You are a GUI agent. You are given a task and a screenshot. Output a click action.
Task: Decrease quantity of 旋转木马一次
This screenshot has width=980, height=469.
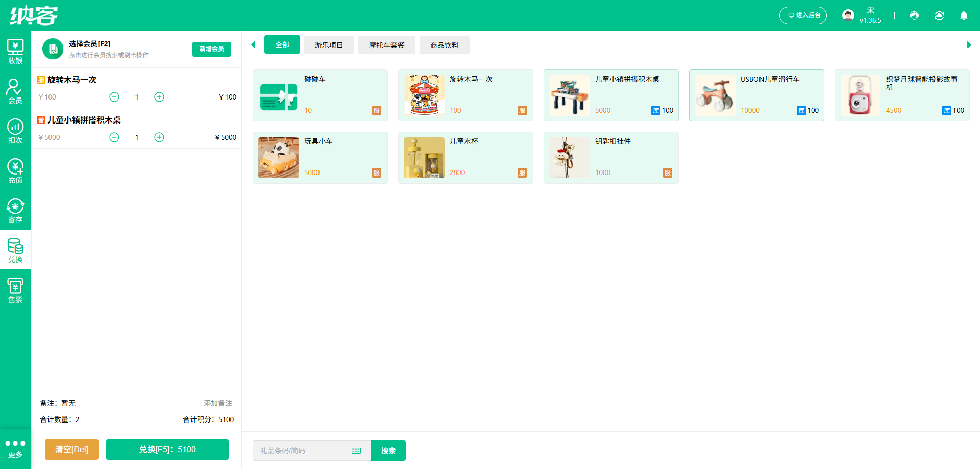(x=114, y=97)
